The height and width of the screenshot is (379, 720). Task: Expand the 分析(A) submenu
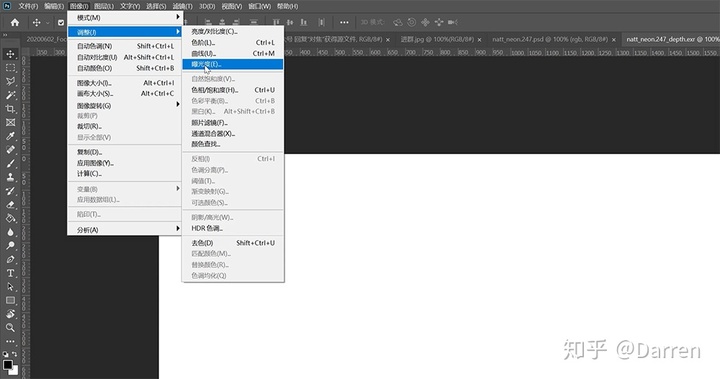[x=125, y=230]
